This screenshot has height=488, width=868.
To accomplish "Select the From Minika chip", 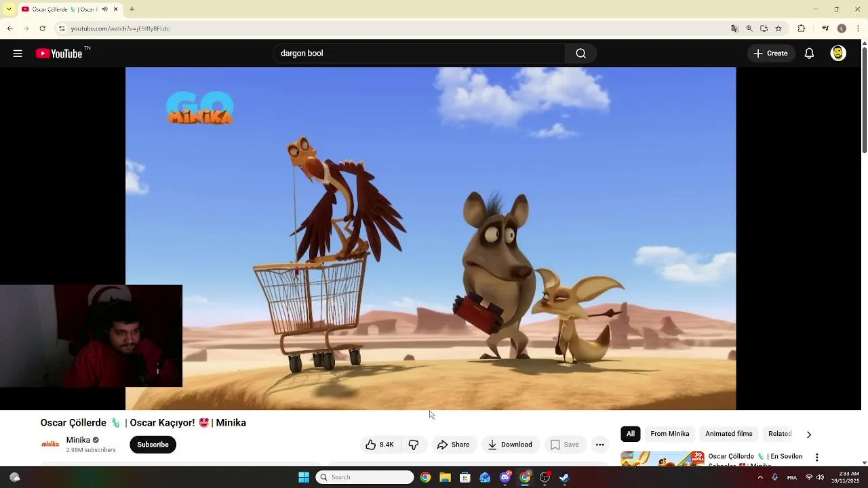I will 669,434.
